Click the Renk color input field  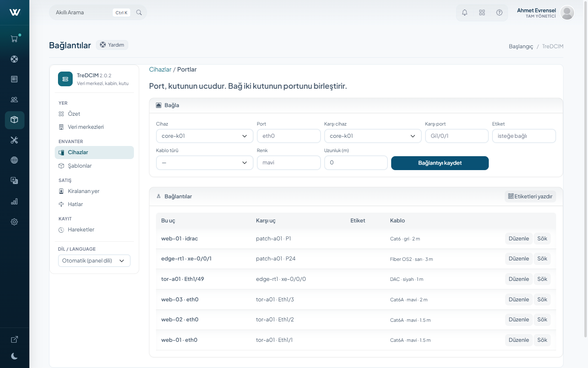pyautogui.click(x=289, y=163)
